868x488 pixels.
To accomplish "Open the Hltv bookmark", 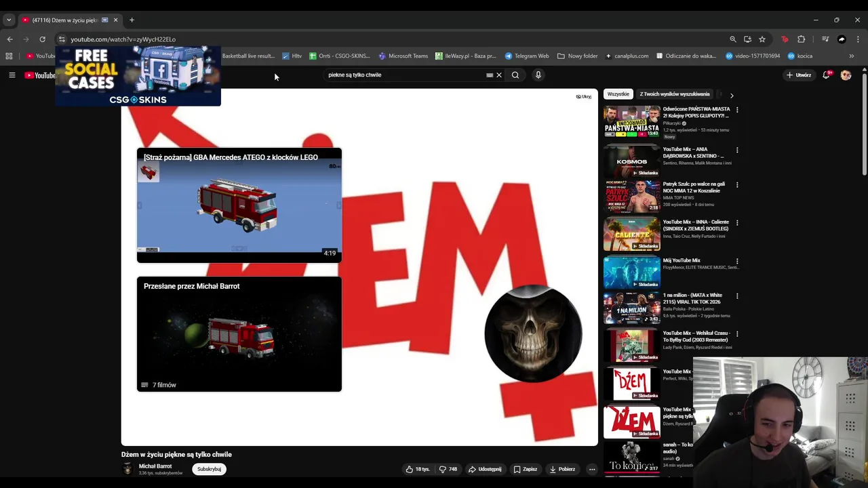I will pos(292,56).
